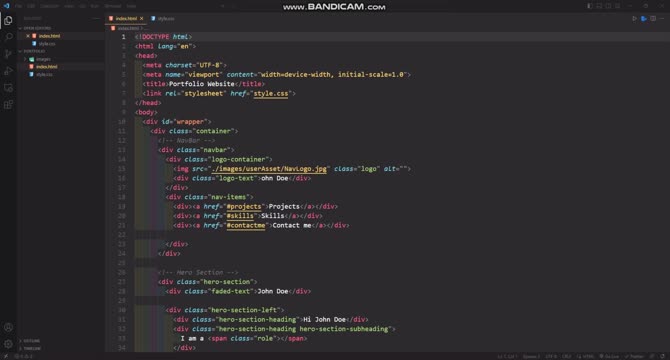Open the Search view icon
Viewport: 670px width, 360px height.
click(x=8, y=37)
